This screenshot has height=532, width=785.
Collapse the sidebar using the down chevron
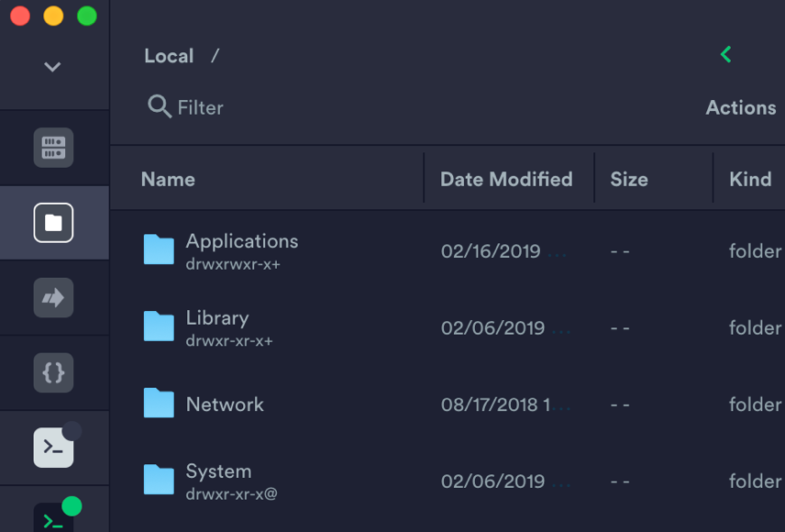tap(53, 67)
